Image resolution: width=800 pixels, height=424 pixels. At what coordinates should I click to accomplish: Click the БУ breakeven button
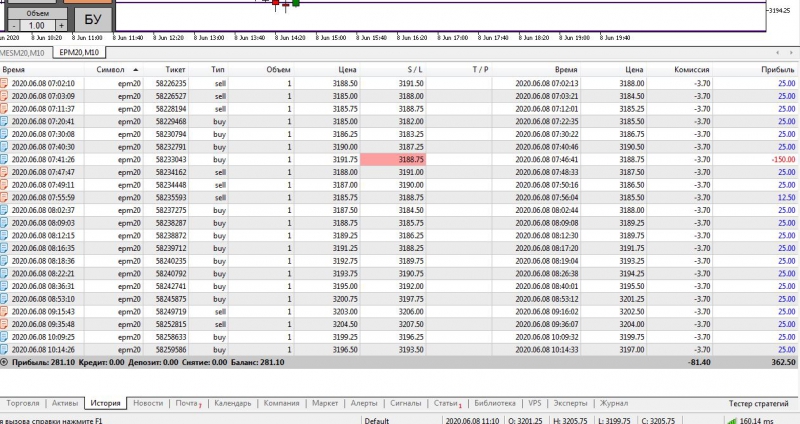tap(93, 19)
